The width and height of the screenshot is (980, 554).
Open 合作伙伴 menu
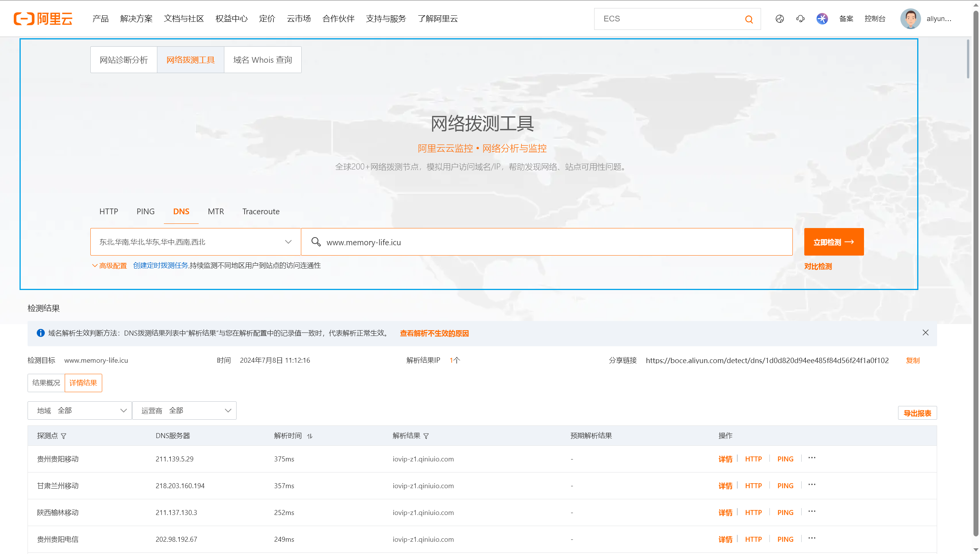(x=338, y=19)
